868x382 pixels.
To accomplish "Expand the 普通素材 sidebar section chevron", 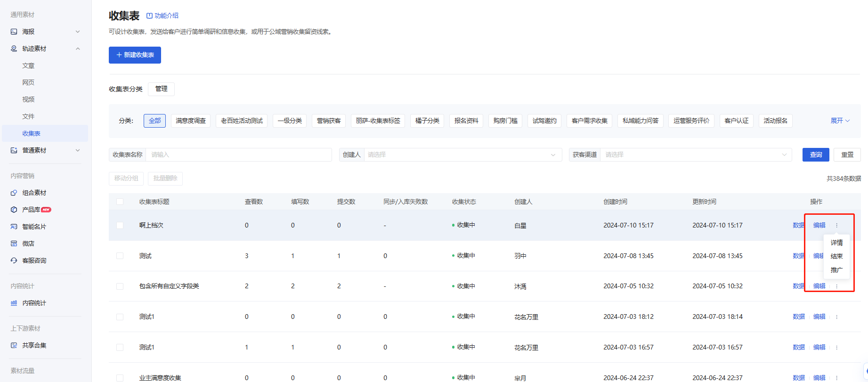I will pos(78,150).
